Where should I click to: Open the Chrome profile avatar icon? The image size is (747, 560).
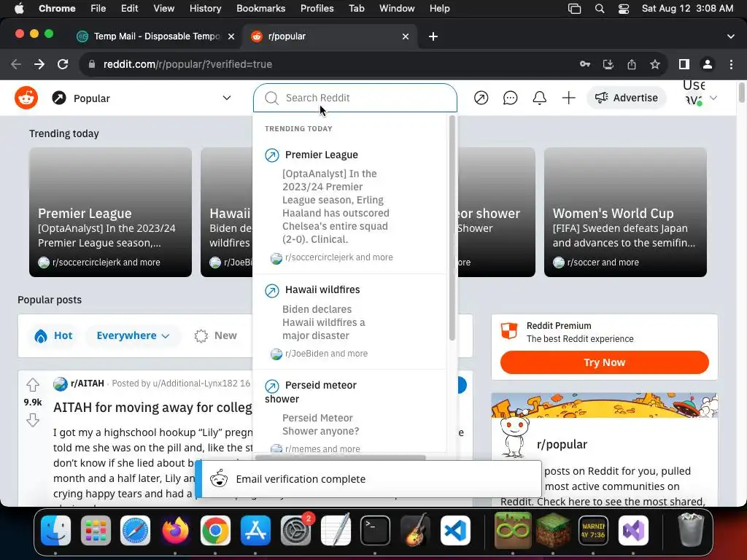[x=708, y=64]
